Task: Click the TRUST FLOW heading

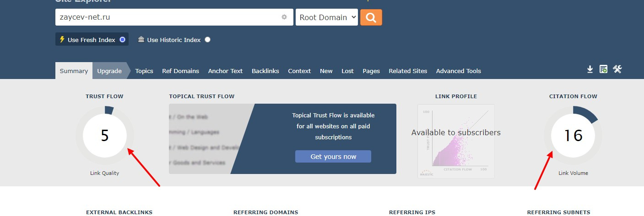Action: click(104, 96)
